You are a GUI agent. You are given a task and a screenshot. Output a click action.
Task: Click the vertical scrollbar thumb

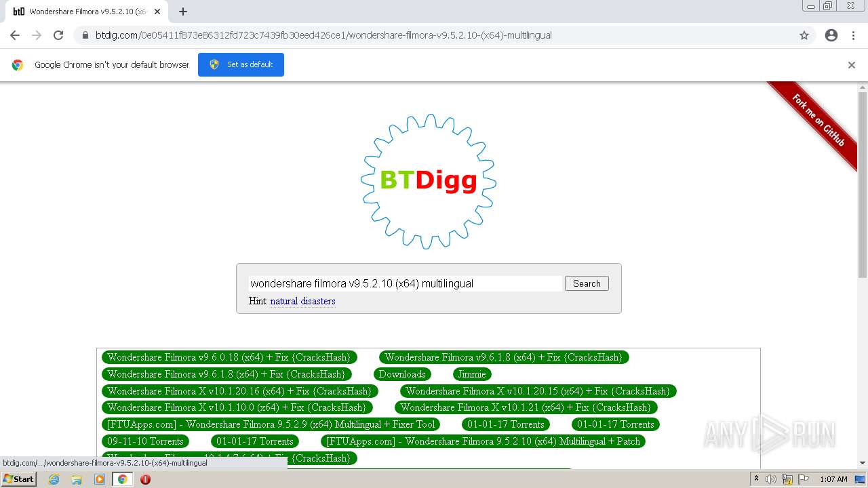863,184
